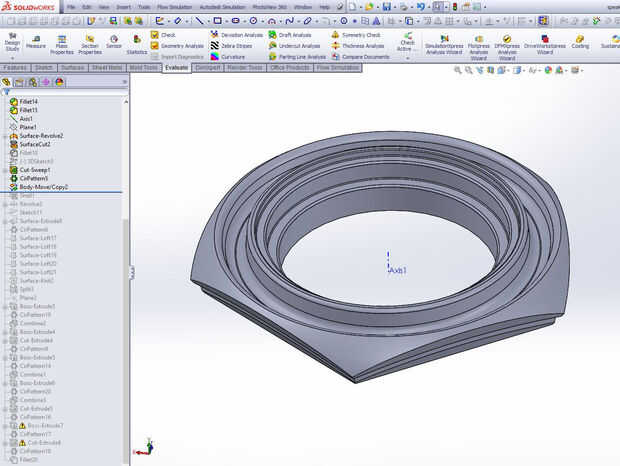
Task: Open the Measure tool
Action: [36, 42]
